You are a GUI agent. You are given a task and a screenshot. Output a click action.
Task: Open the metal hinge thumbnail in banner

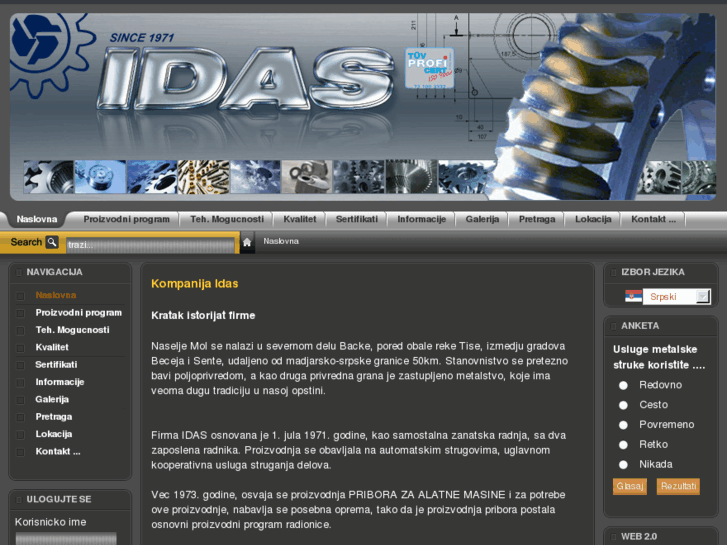tap(306, 177)
